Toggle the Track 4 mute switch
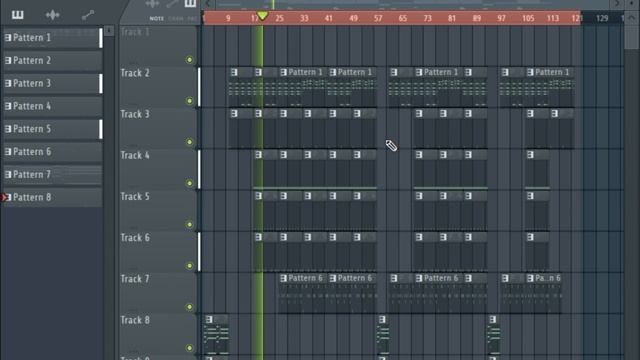This screenshot has width=640, height=360. pyautogui.click(x=189, y=183)
